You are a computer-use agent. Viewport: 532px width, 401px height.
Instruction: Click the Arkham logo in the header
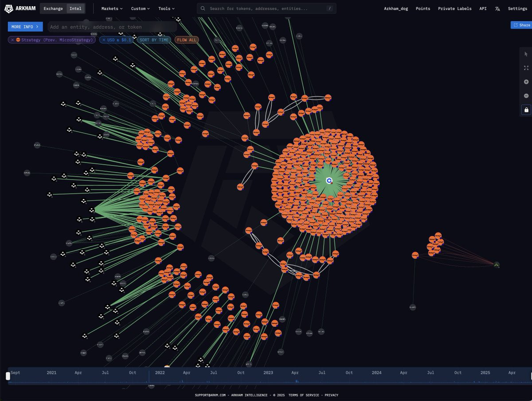click(x=20, y=8)
